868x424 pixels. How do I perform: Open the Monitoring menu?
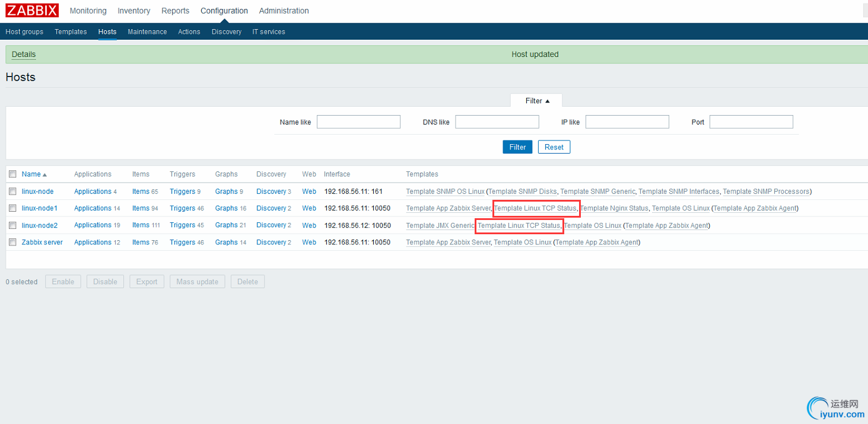coord(88,11)
